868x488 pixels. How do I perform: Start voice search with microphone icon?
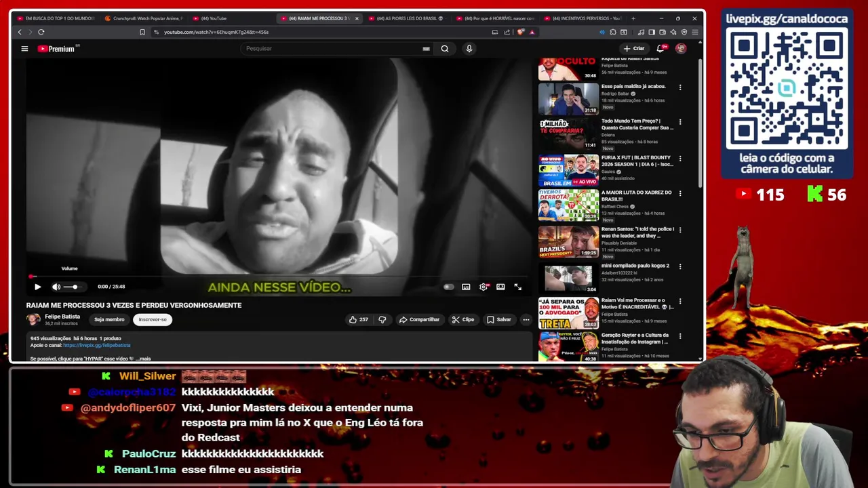(x=469, y=49)
